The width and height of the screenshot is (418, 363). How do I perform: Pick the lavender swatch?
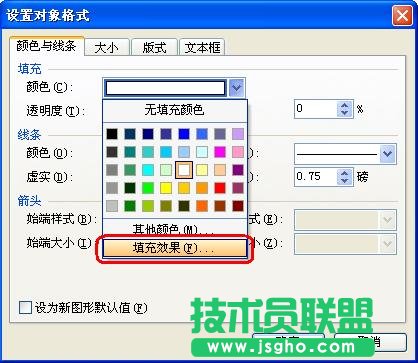pos(238,134)
